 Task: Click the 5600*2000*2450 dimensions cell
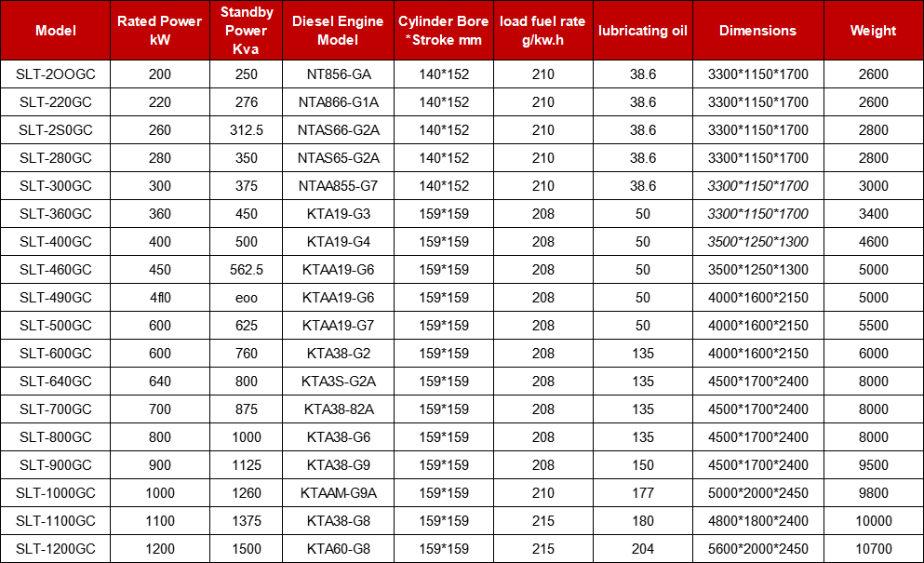pyautogui.click(x=757, y=549)
